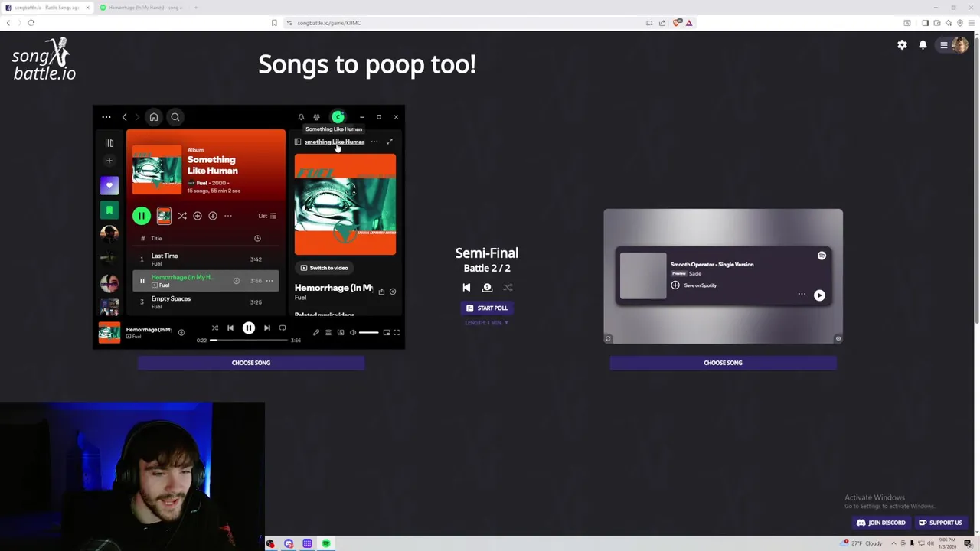Toggle Your Library sidebar in Spotify
The image size is (980, 551).
pyautogui.click(x=109, y=143)
